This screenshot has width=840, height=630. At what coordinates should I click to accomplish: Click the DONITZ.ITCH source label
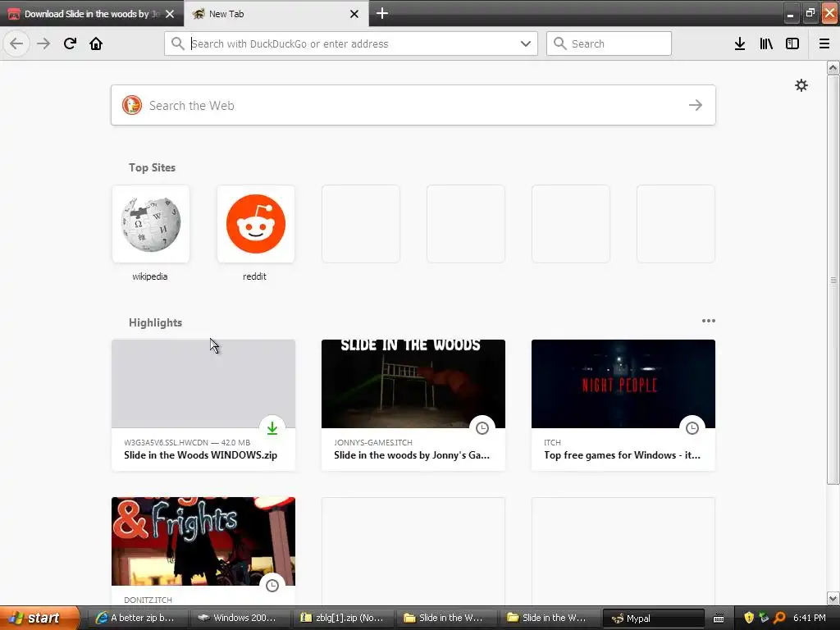148,600
